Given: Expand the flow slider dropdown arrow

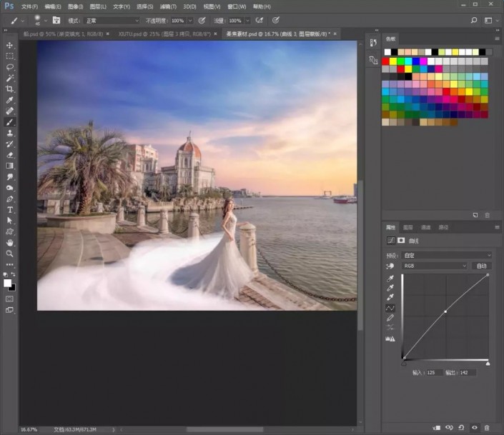Looking at the screenshot, I should coord(248,21).
